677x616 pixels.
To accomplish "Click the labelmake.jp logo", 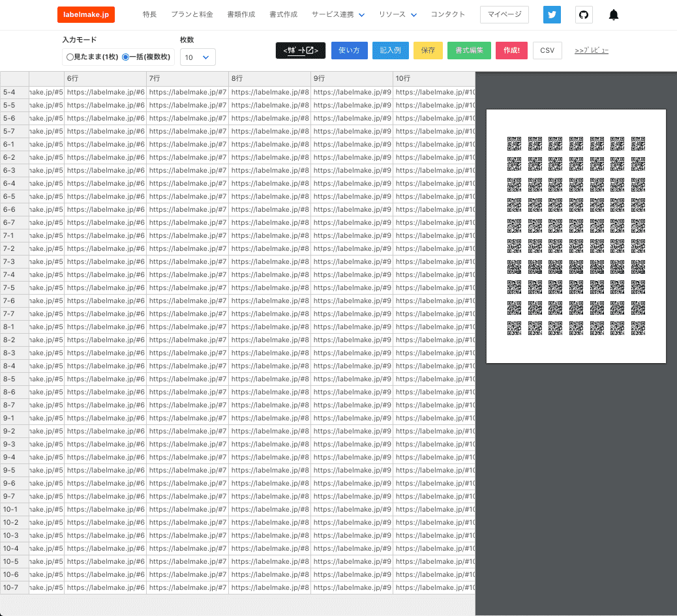I will pos(86,14).
